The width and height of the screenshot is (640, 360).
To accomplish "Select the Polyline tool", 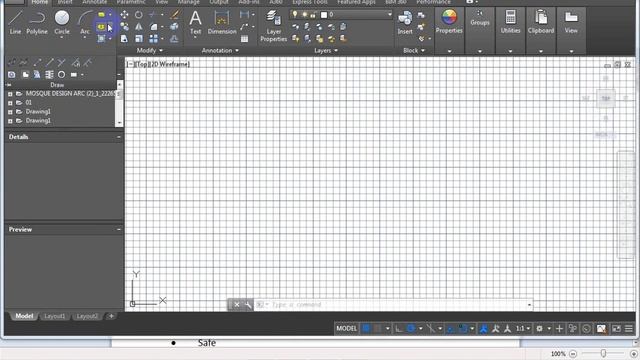I will pyautogui.click(x=37, y=22).
